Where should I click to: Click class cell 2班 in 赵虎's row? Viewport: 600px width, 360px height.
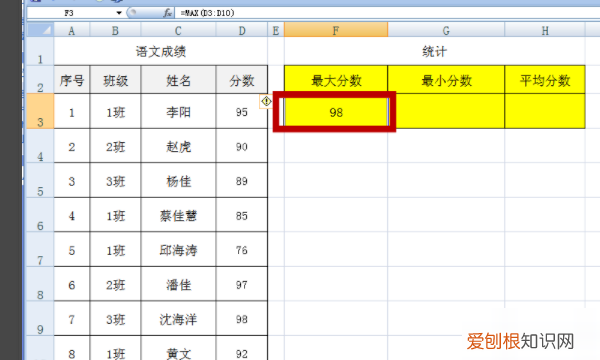(115, 146)
